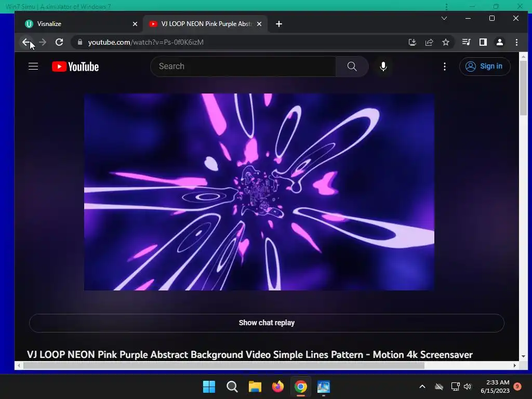The height and width of the screenshot is (399, 532).
Task: Bookmark this page with the star icon
Action: click(x=445, y=42)
